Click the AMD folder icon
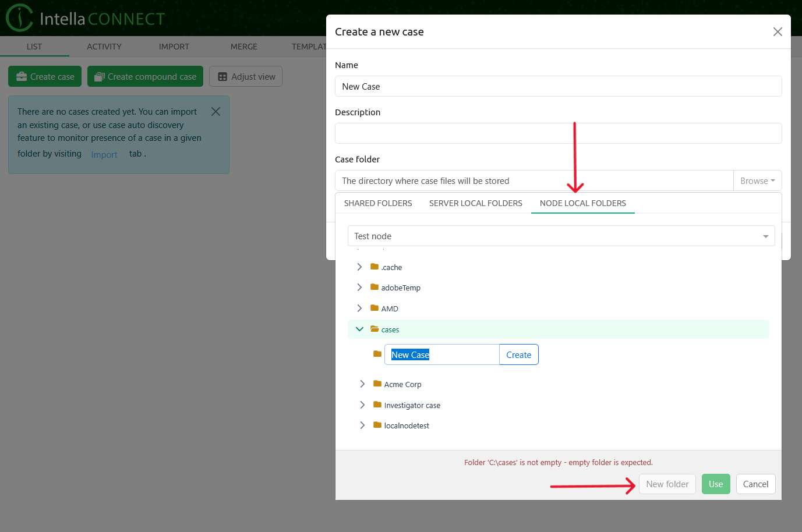The height and width of the screenshot is (532, 802). pyautogui.click(x=374, y=308)
